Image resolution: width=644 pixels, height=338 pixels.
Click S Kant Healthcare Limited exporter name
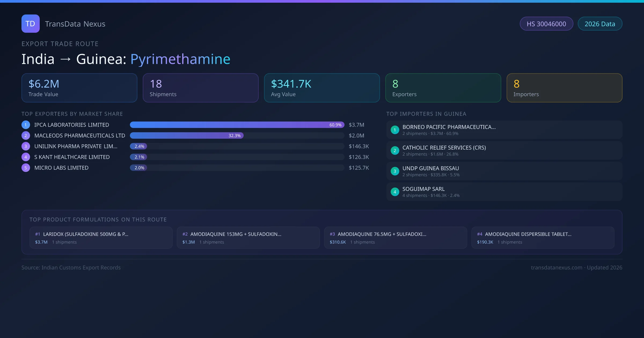point(72,157)
